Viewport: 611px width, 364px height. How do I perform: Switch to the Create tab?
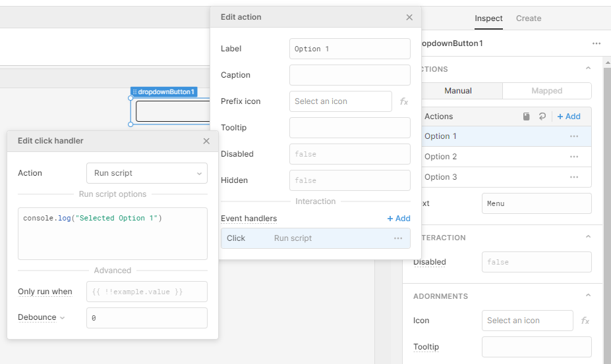[528, 18]
